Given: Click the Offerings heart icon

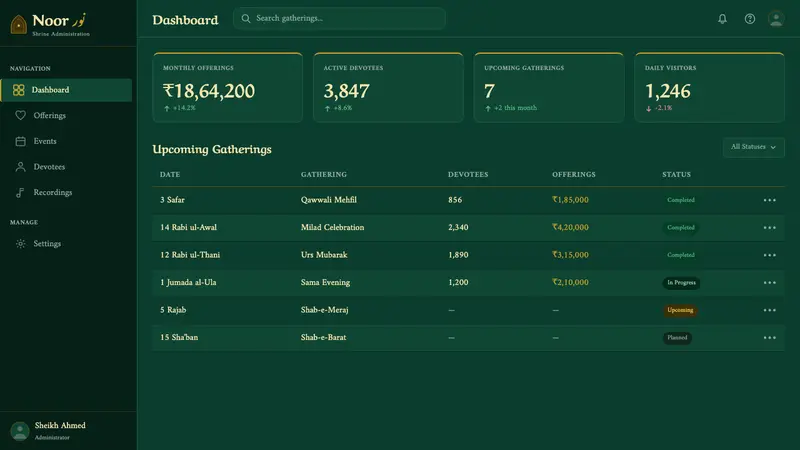Looking at the screenshot, I should click(20, 115).
